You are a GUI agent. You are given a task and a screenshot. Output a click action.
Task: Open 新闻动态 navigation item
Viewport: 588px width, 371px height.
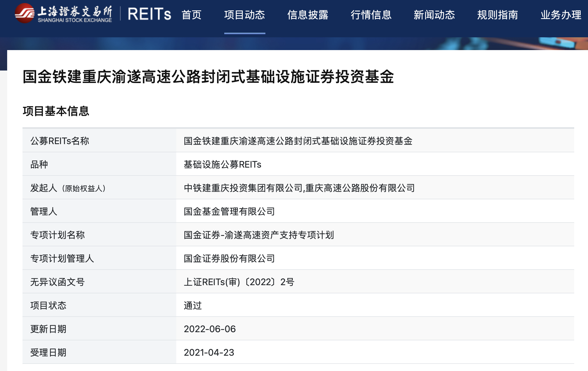[x=434, y=15]
